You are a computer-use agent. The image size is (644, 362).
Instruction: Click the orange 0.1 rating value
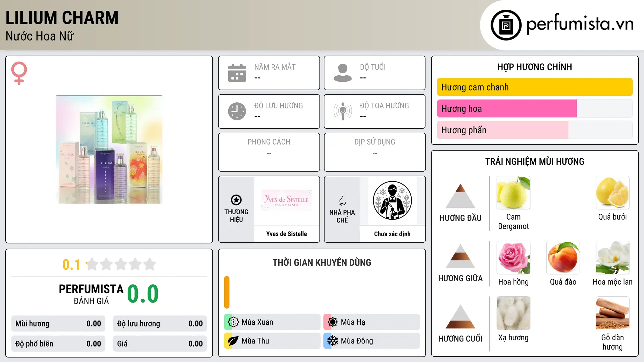coord(71,265)
